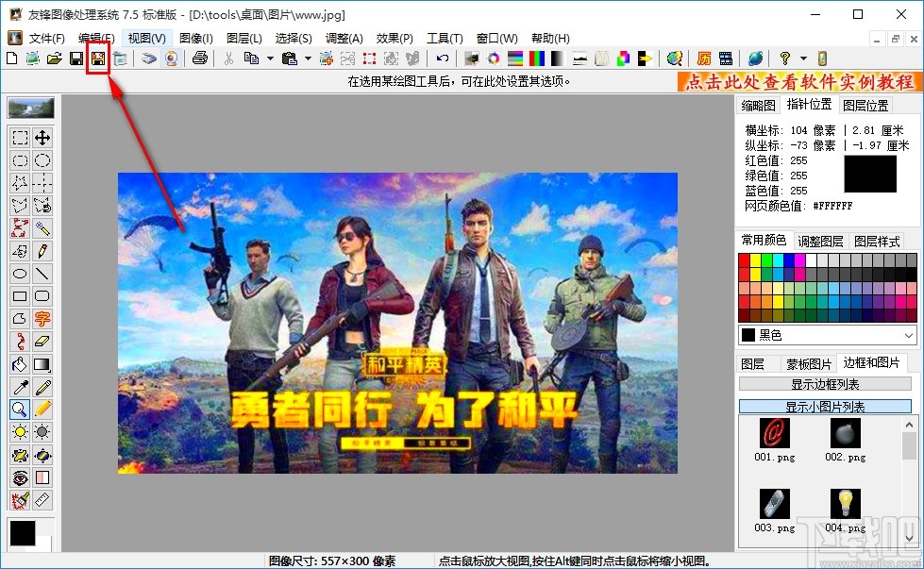Open the 视图(V) menu
The image size is (924, 569).
(146, 39)
